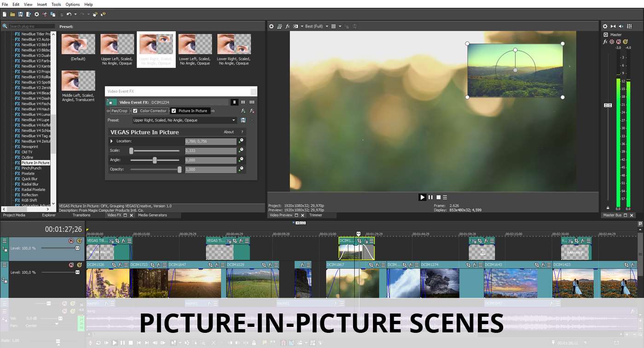Pause the video preview

click(430, 197)
